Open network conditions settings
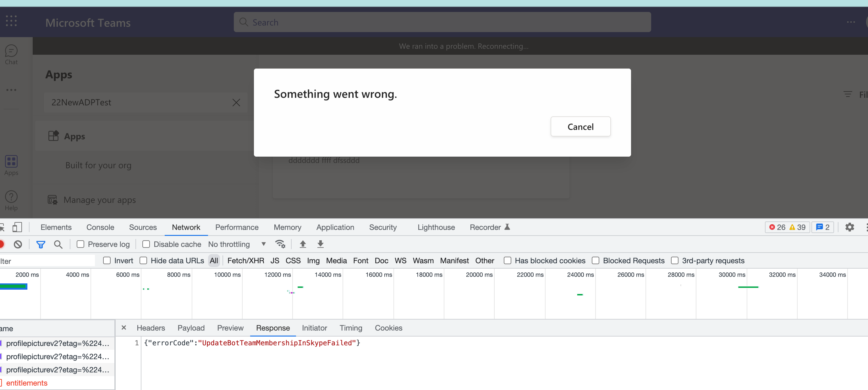Screen dimensions: 868x390 coord(280,244)
